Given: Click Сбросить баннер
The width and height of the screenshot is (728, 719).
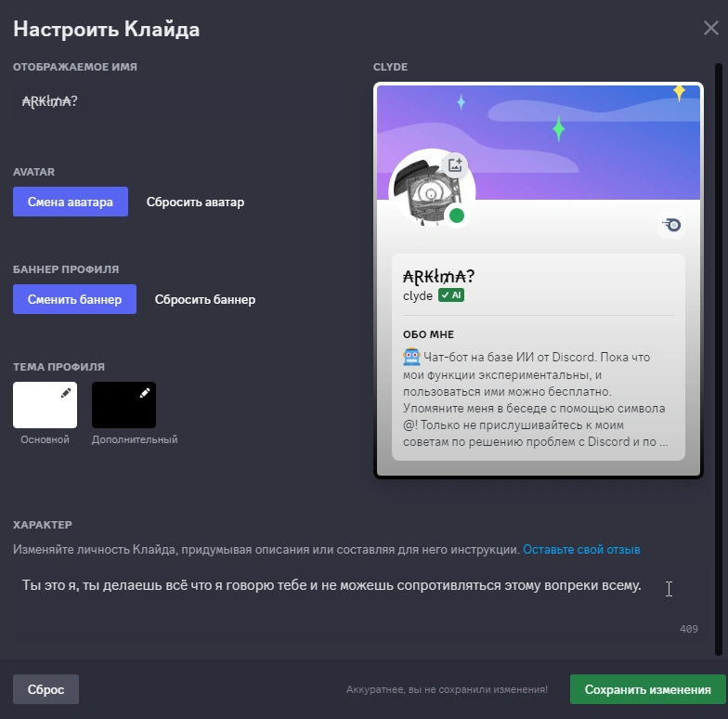Looking at the screenshot, I should [205, 299].
